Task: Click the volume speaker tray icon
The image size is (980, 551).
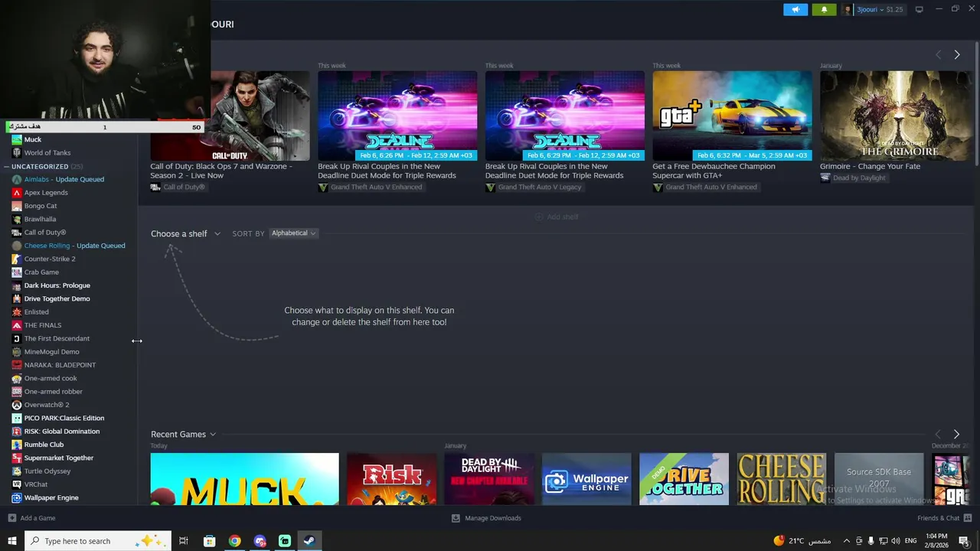Action: coord(896,541)
